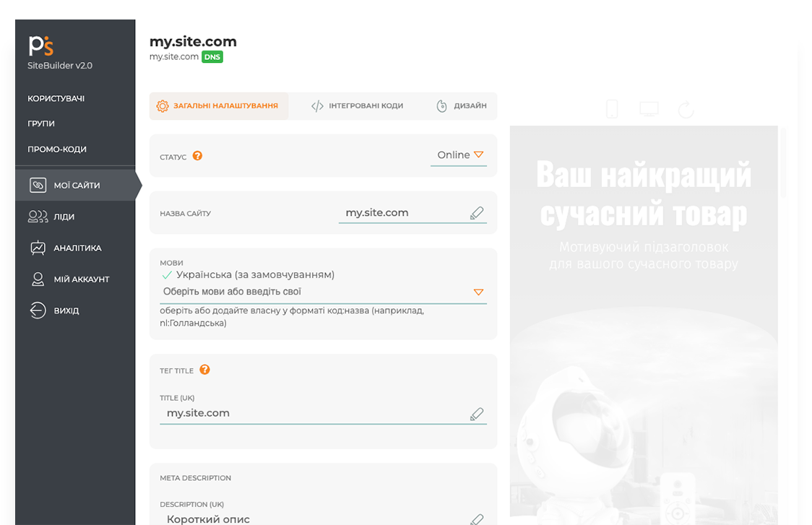Click pencil icon in Title (UK) field
This screenshot has height=525, width=812.
click(x=477, y=414)
